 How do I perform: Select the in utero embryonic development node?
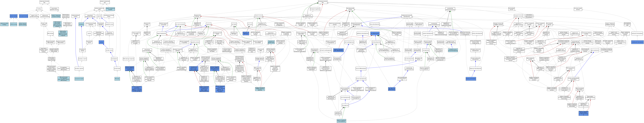pos(476,59)
